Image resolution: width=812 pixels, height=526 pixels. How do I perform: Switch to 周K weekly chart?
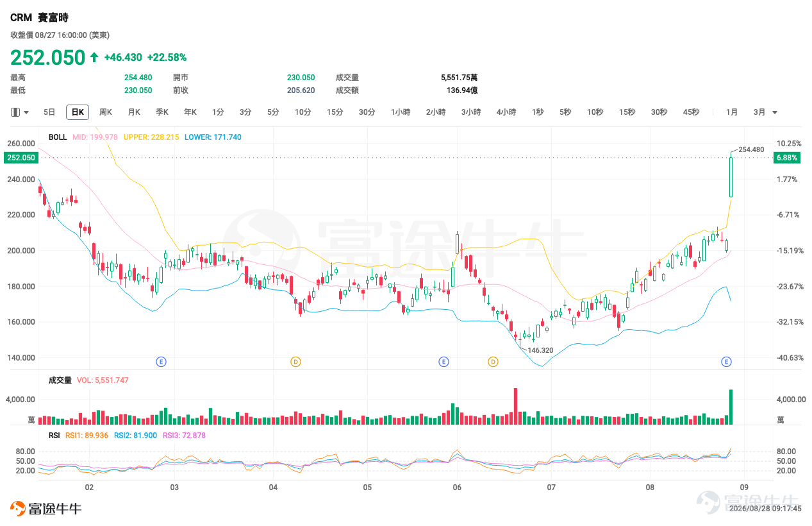coord(106,112)
